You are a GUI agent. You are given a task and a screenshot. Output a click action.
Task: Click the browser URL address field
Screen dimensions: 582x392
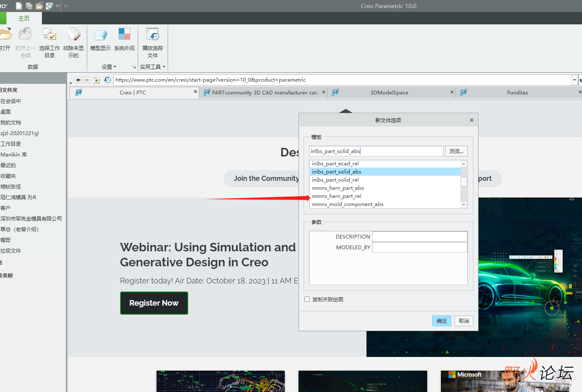(343, 80)
